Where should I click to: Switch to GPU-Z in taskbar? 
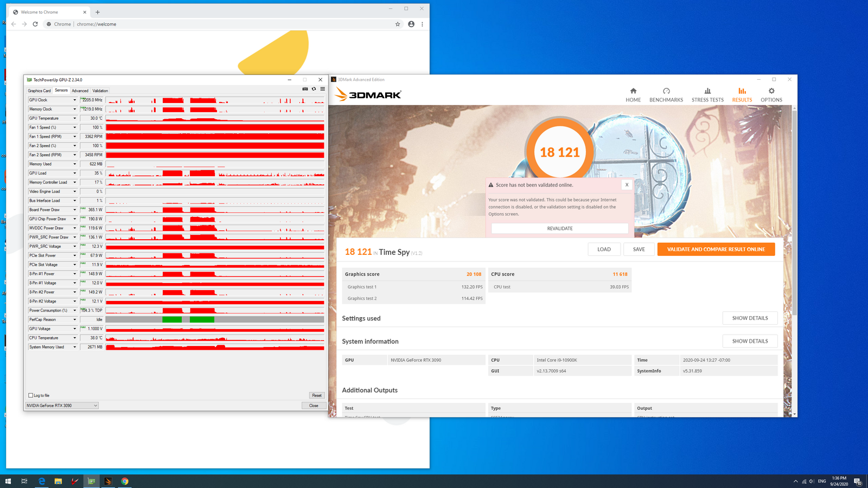[92, 481]
